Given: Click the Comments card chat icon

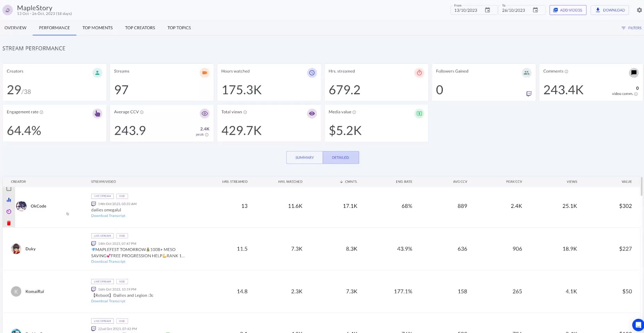Looking at the screenshot, I should click(x=634, y=73).
